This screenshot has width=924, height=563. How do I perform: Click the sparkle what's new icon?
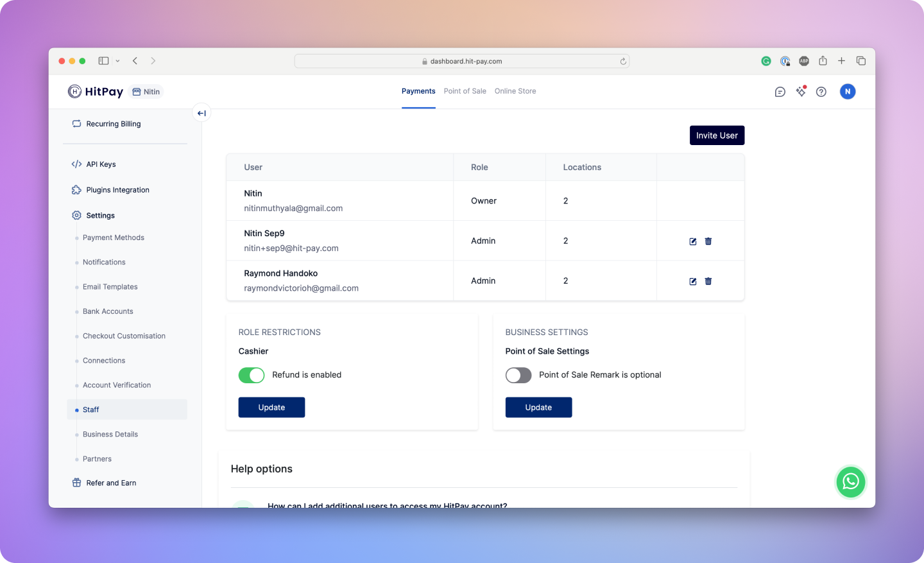tap(801, 91)
